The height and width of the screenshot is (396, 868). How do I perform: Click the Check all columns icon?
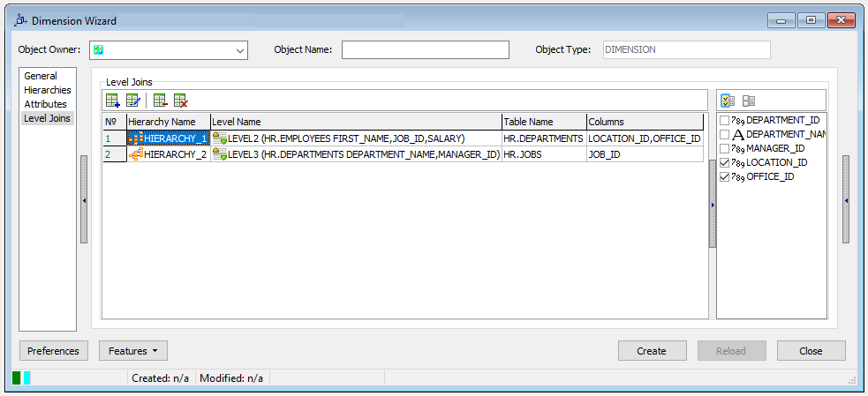pos(728,101)
